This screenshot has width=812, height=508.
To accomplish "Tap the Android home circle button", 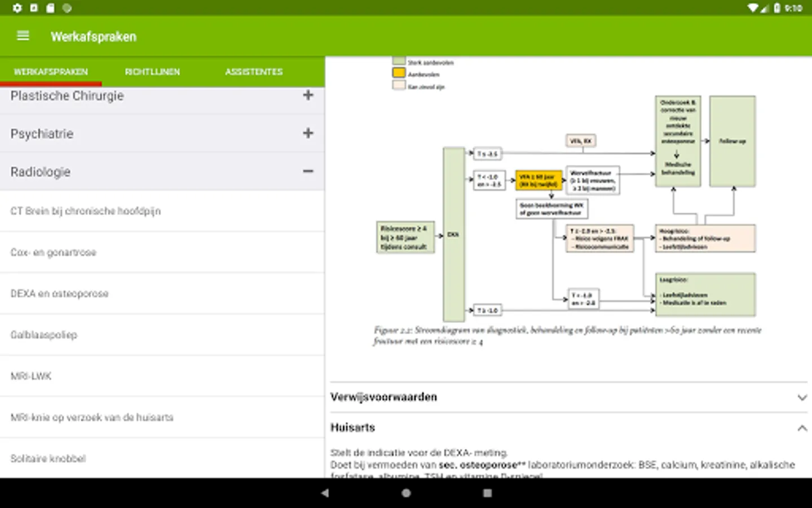I will pyautogui.click(x=406, y=493).
